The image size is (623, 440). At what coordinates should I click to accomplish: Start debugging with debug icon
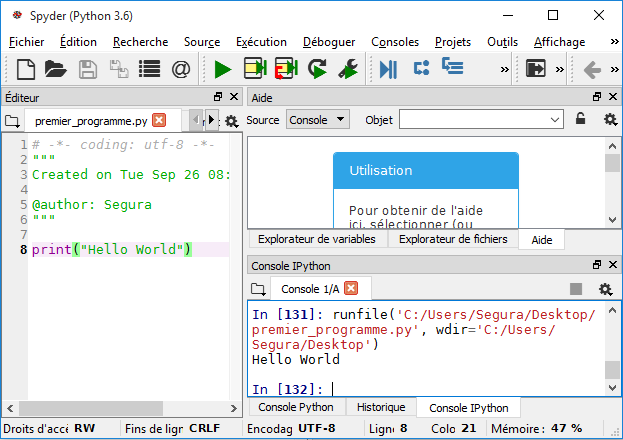[x=388, y=69]
